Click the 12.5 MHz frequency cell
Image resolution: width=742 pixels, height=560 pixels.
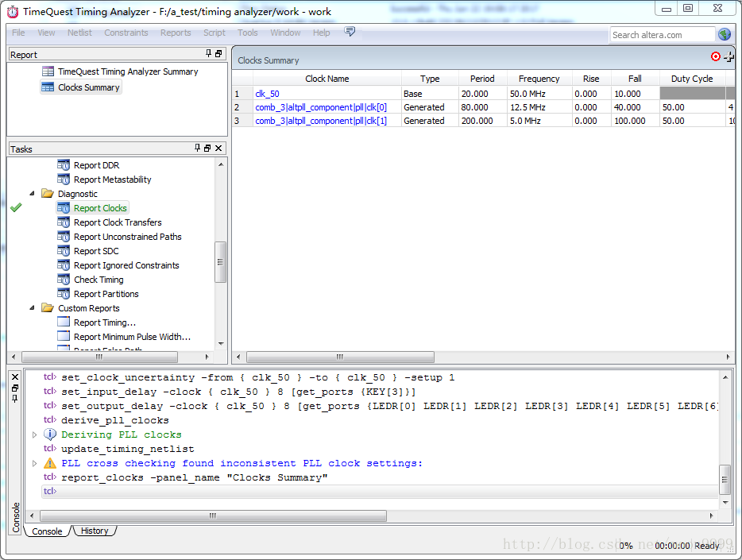539,107
